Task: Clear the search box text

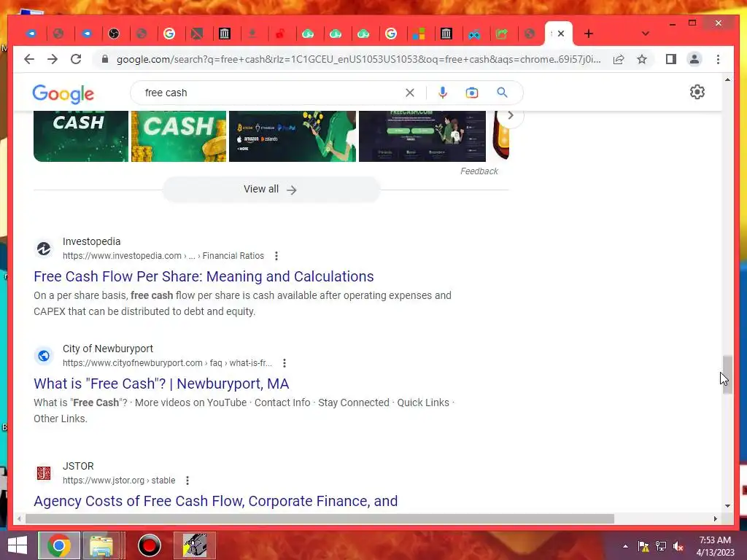Action: click(x=410, y=93)
